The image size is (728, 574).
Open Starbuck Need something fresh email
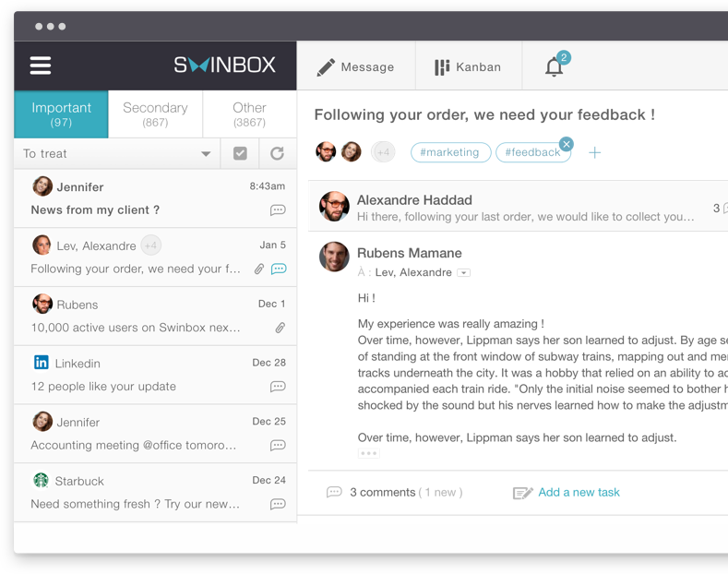[156, 493]
